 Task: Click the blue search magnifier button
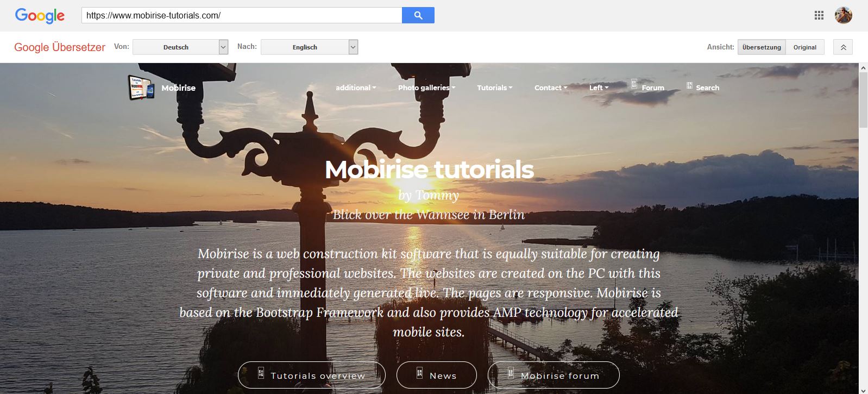click(418, 15)
